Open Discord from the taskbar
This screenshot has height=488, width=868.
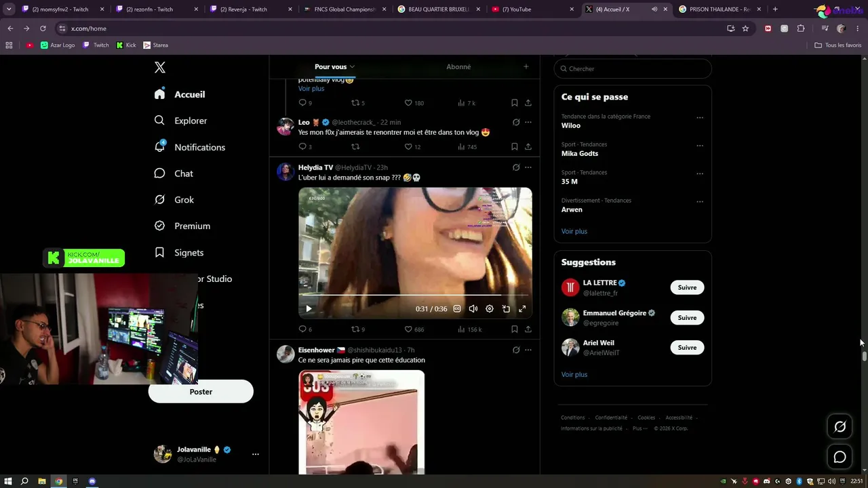pos(92,481)
